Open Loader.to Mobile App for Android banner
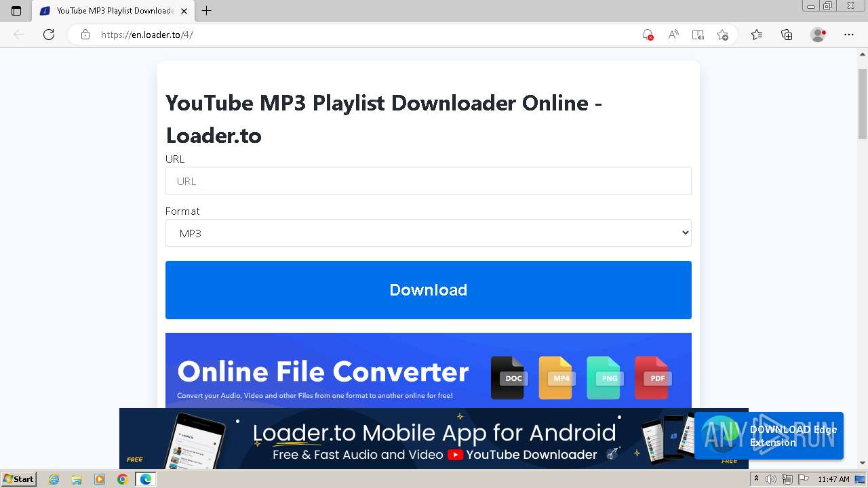The width and height of the screenshot is (868, 488). point(434,439)
